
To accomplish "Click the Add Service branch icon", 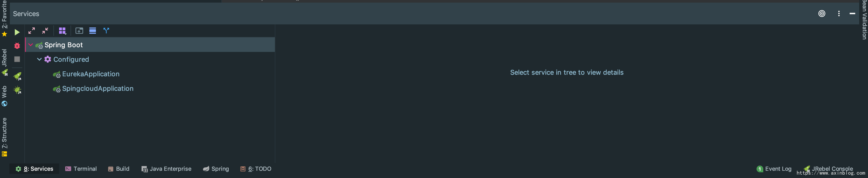I will click(x=106, y=31).
